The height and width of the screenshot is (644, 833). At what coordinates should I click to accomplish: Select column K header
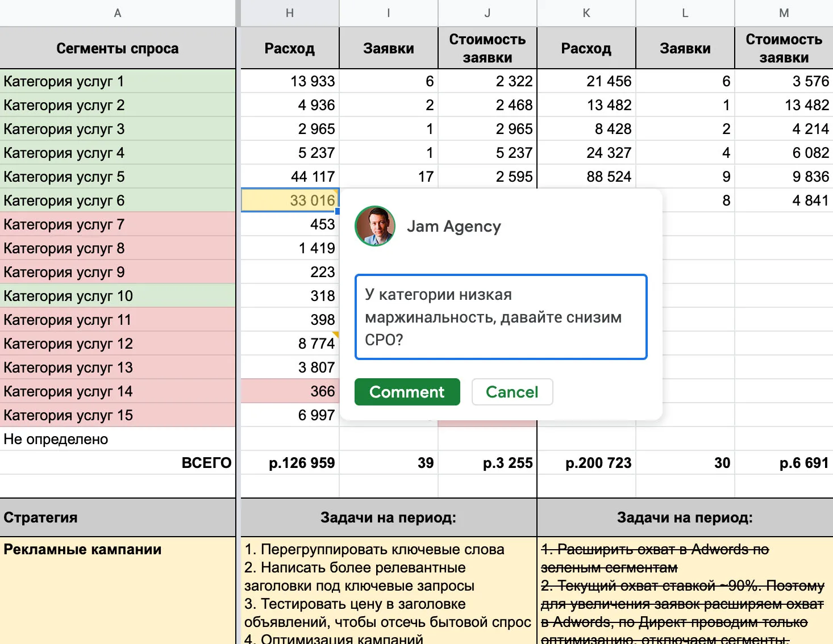[x=586, y=13]
